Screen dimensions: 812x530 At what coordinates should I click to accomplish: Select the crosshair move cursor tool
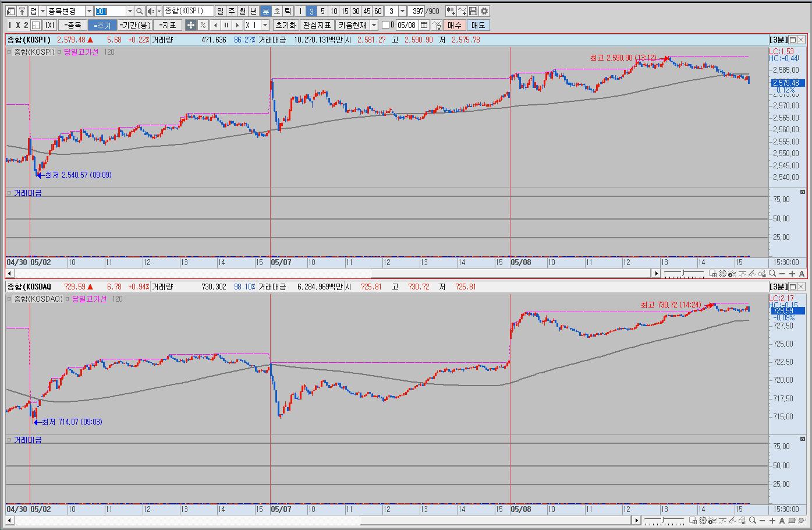tap(190, 25)
